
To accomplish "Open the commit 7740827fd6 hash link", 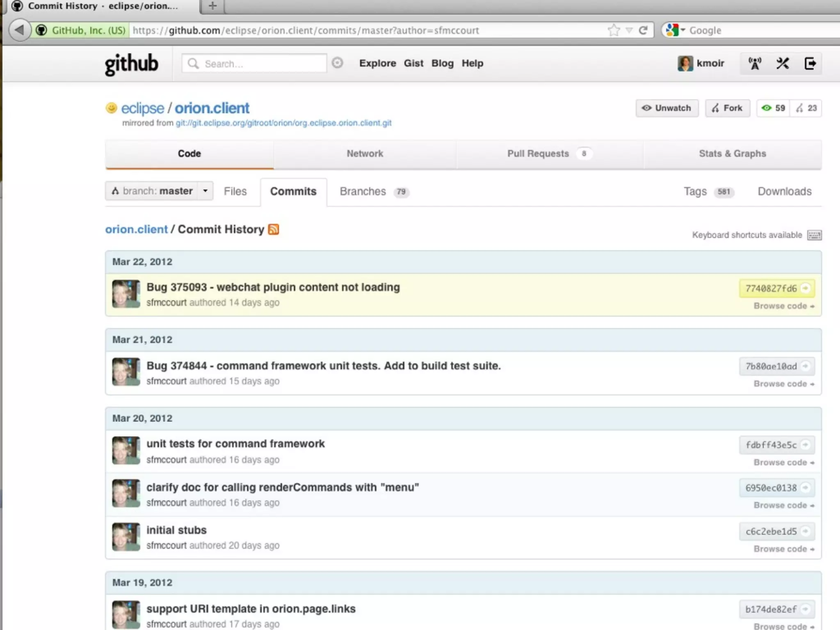I will (771, 289).
